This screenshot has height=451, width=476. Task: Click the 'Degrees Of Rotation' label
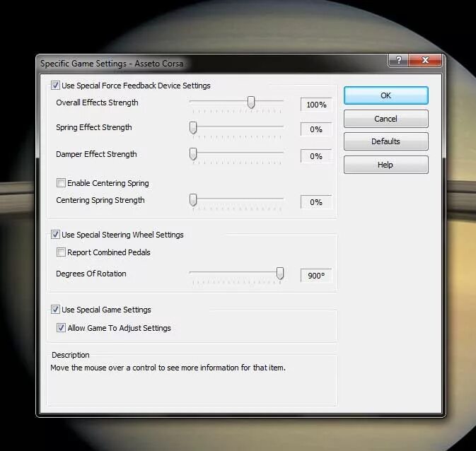pos(91,274)
